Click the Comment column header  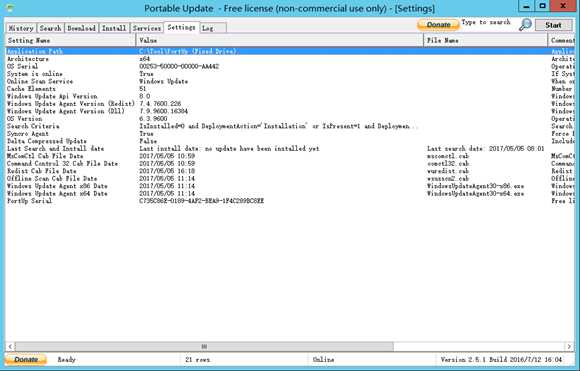(x=562, y=40)
